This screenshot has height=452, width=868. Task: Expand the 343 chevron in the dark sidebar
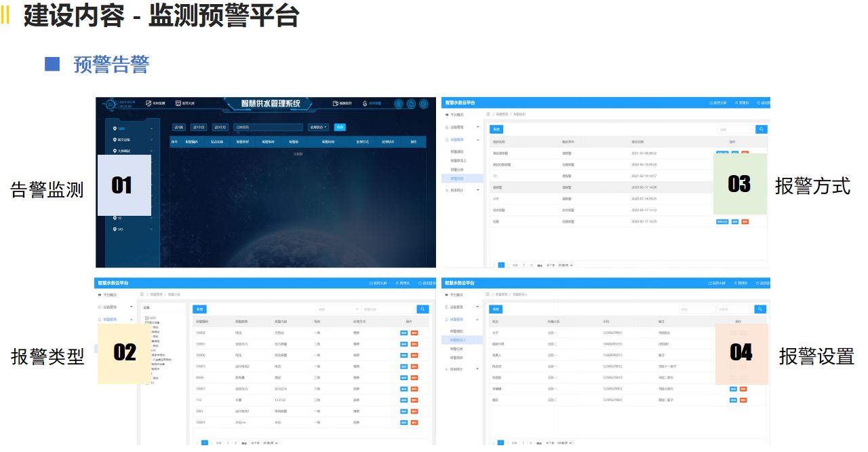151,229
